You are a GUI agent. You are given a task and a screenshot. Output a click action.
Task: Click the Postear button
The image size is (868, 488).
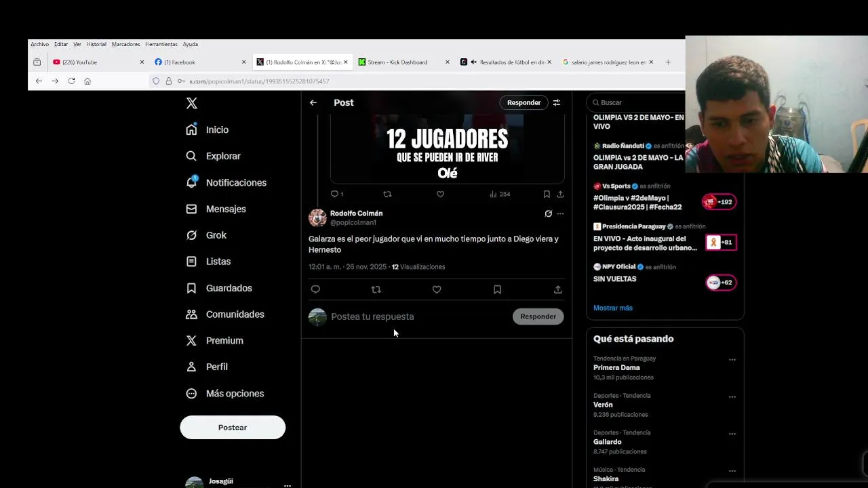pos(233,428)
